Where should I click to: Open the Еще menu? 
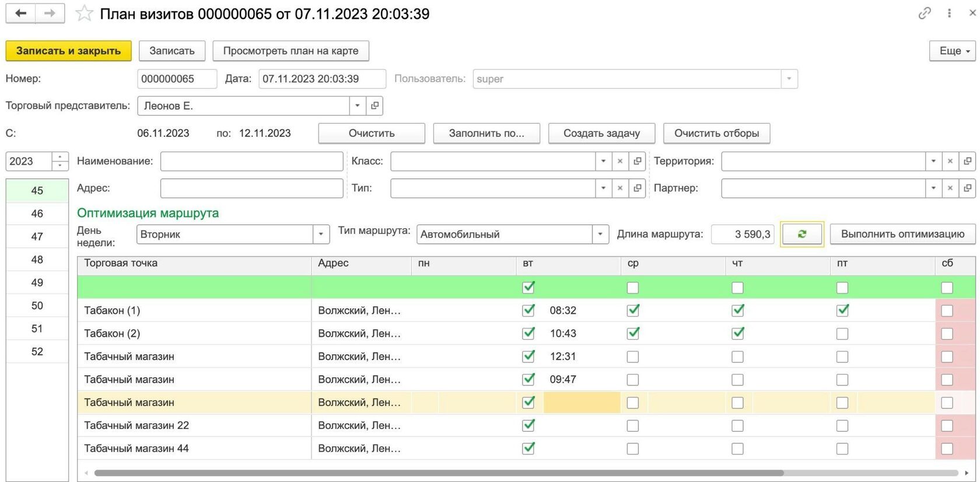(x=953, y=51)
